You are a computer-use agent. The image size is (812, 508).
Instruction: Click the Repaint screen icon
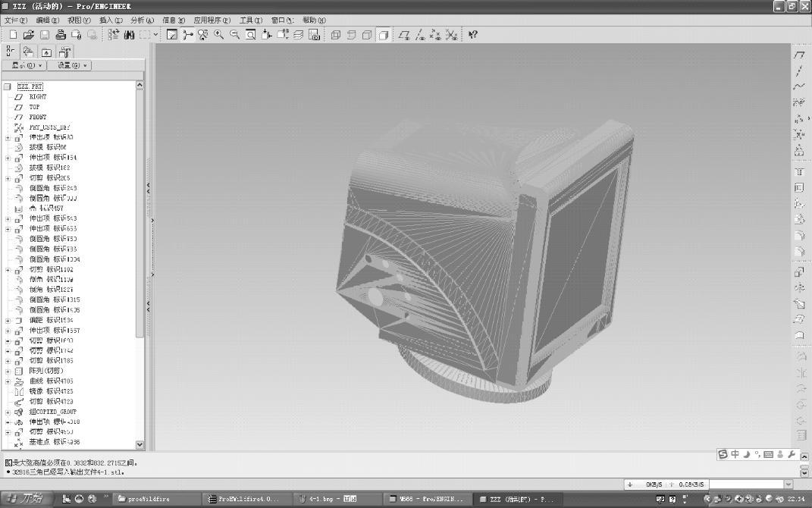tap(172, 35)
